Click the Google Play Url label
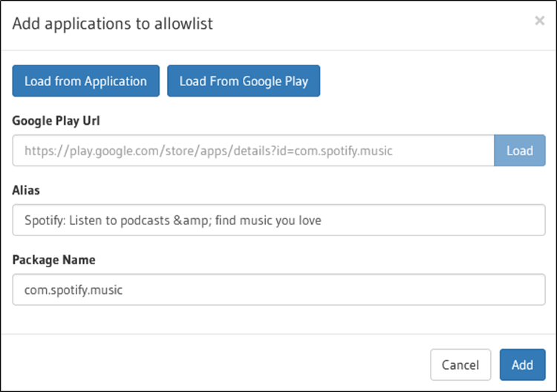This screenshot has height=392, width=557. point(56,121)
